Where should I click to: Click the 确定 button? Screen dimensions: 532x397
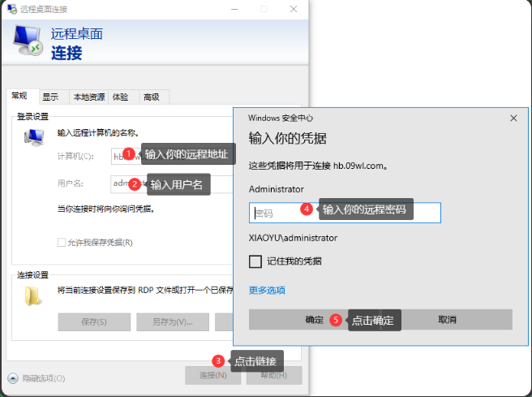(314, 319)
